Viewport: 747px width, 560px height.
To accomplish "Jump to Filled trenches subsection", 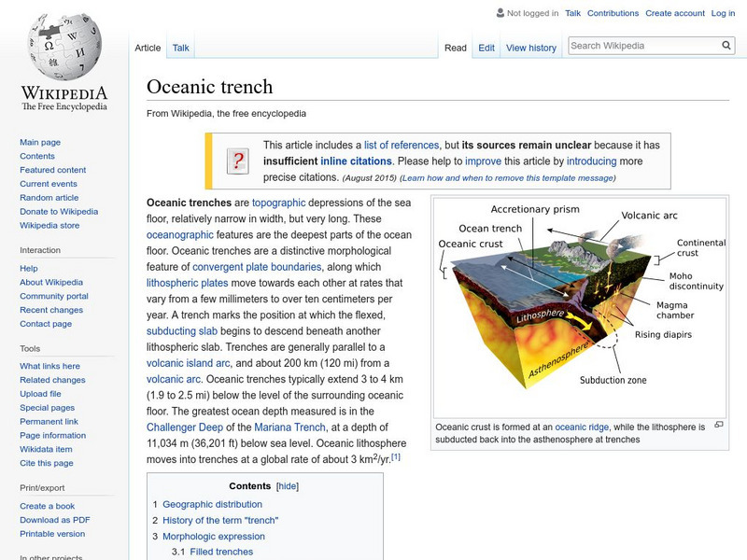I will coord(221,552).
